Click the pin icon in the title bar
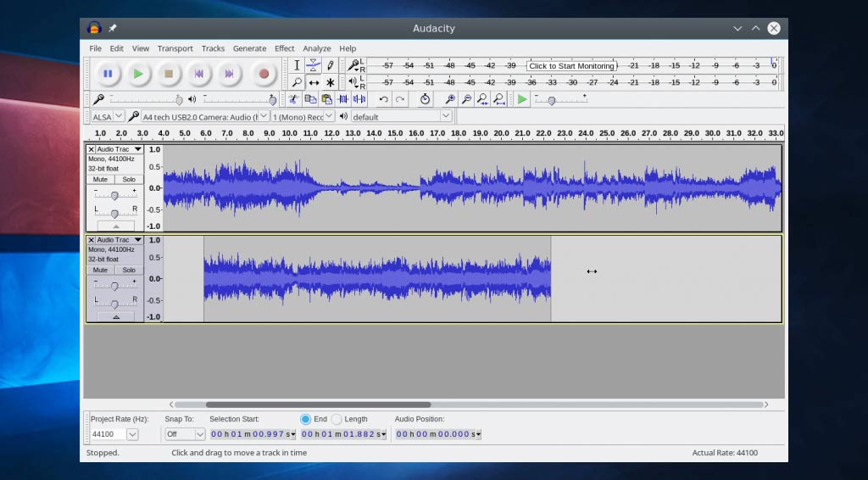Screen dimensions: 868x480 113,28
